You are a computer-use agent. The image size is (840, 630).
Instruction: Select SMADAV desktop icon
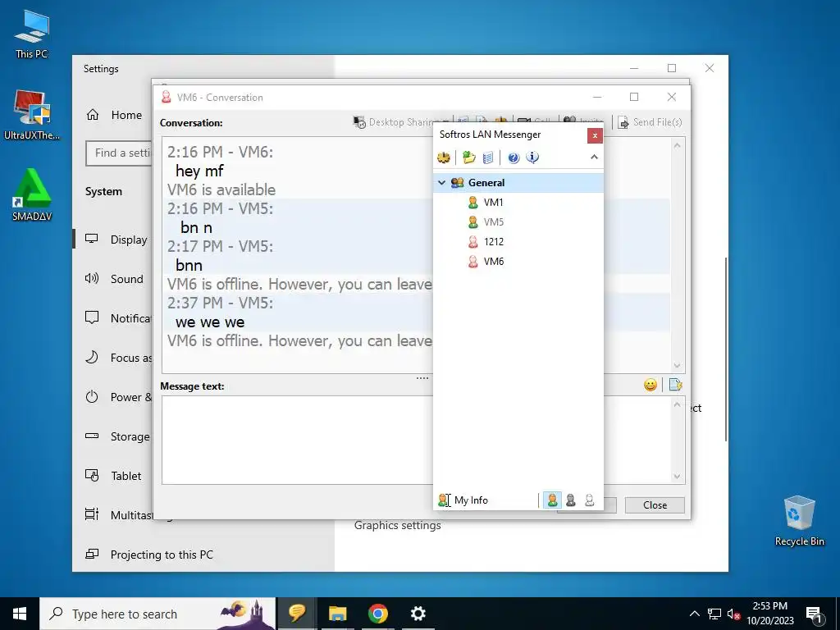pyautogui.click(x=32, y=195)
